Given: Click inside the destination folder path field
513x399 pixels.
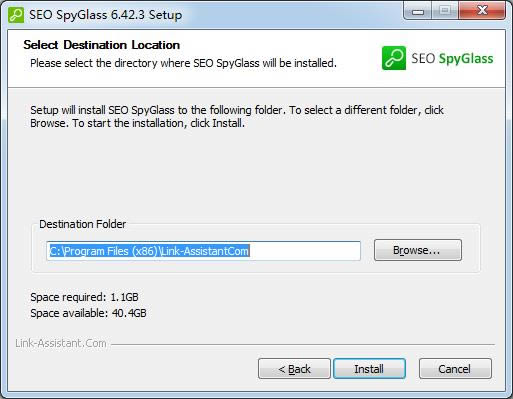Looking at the screenshot, I should point(203,251).
